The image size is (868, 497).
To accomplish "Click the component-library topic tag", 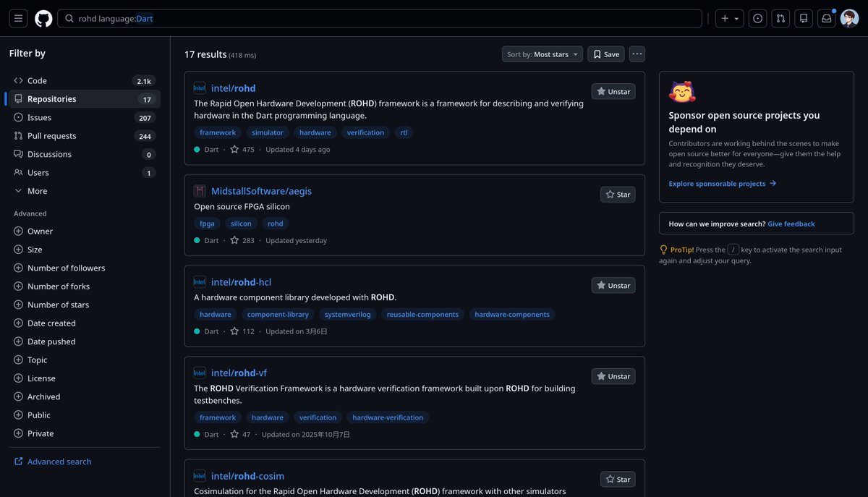I will coord(278,315).
